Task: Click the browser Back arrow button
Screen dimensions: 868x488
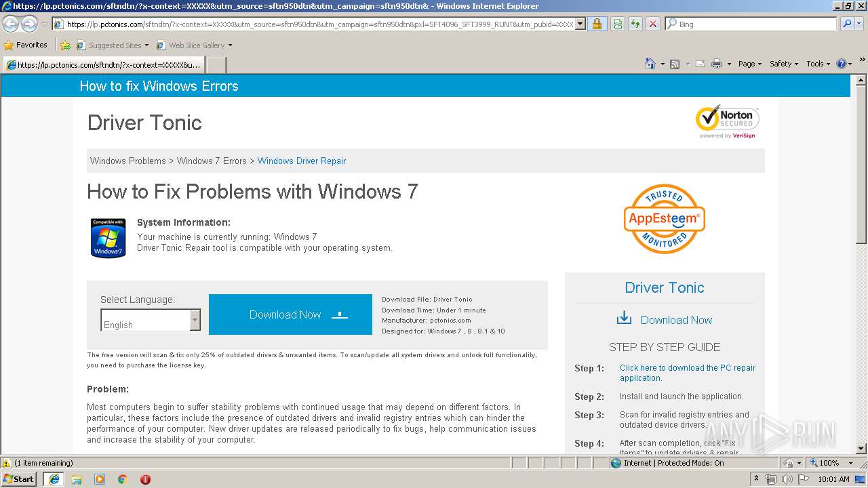Action: tap(10, 24)
